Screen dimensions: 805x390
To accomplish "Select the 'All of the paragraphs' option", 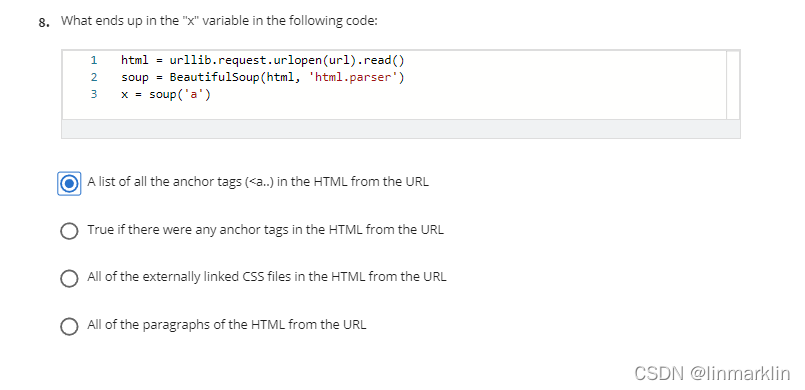I will (69, 326).
